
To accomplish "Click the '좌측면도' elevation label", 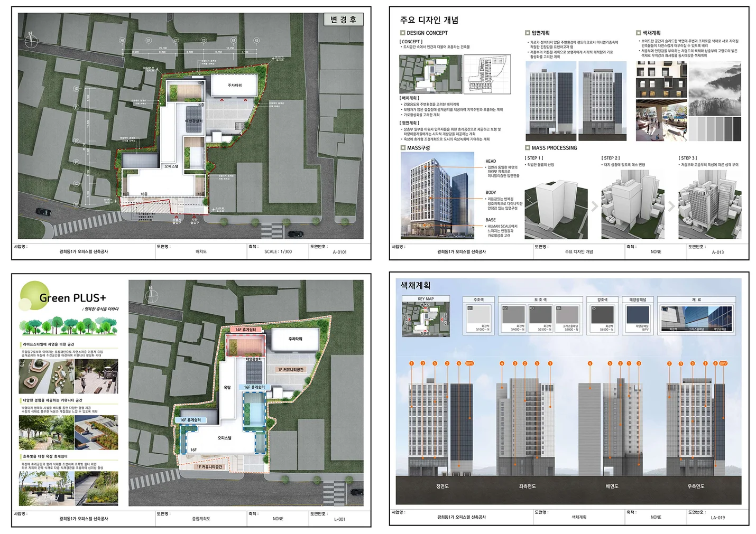I will (x=527, y=486).
